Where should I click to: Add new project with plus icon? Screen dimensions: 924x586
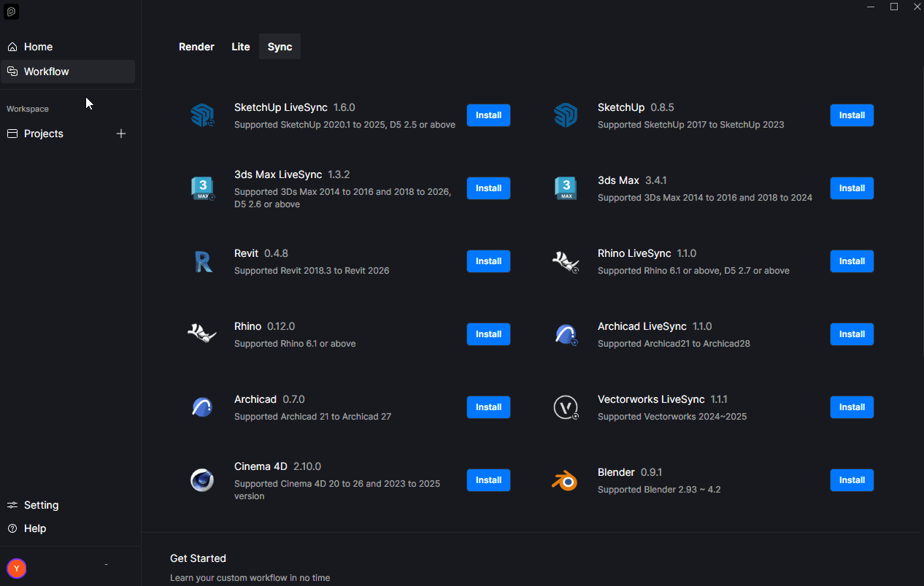coord(121,134)
